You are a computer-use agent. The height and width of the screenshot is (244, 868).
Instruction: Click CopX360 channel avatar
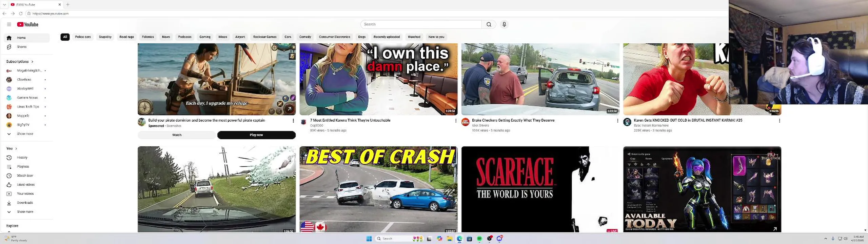coord(303,122)
